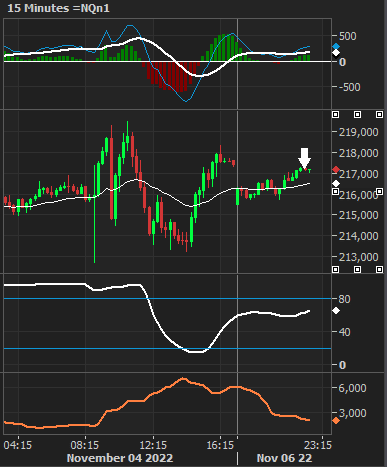Select the blue 80 overbought level line

click(x=167, y=299)
